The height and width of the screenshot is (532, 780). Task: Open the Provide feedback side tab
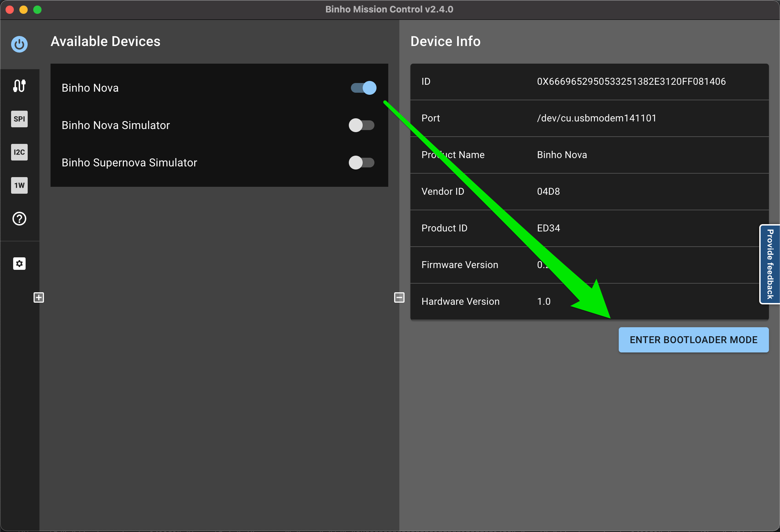770,264
